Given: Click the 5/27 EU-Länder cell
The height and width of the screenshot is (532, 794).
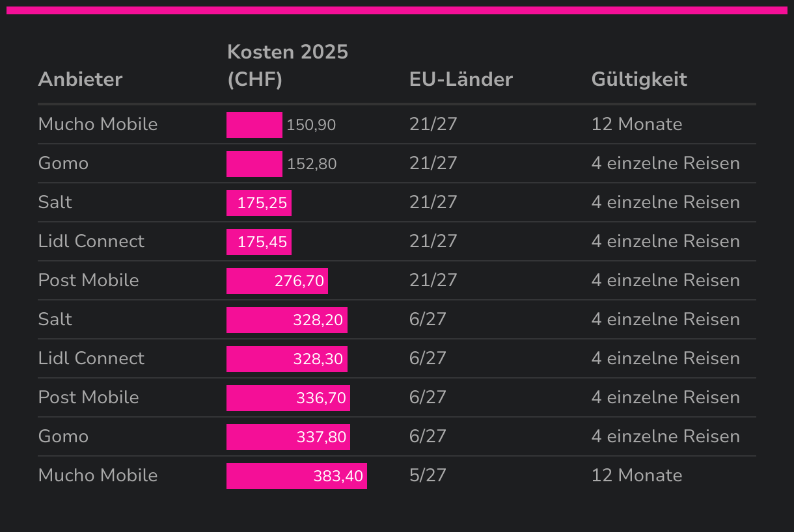Looking at the screenshot, I should pos(428,475).
